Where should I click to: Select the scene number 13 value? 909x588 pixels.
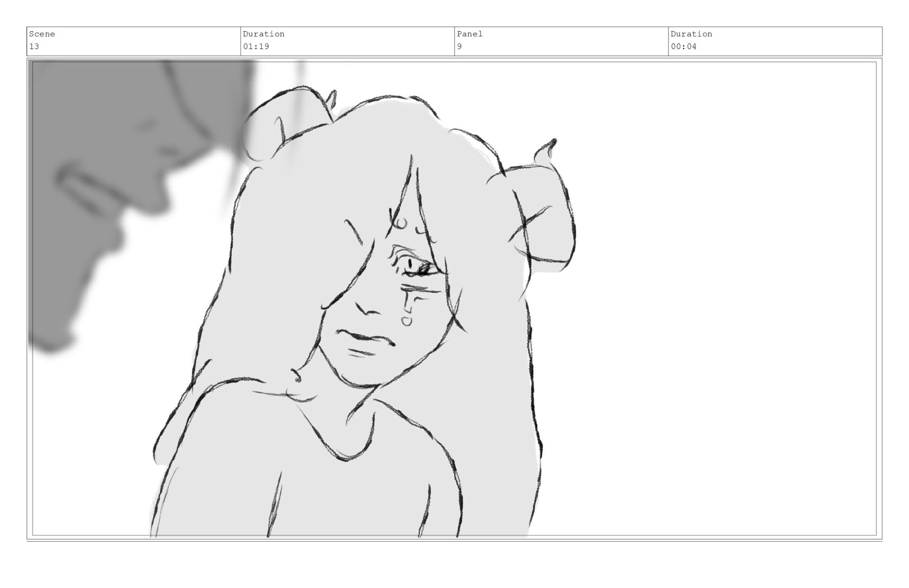[x=34, y=46]
